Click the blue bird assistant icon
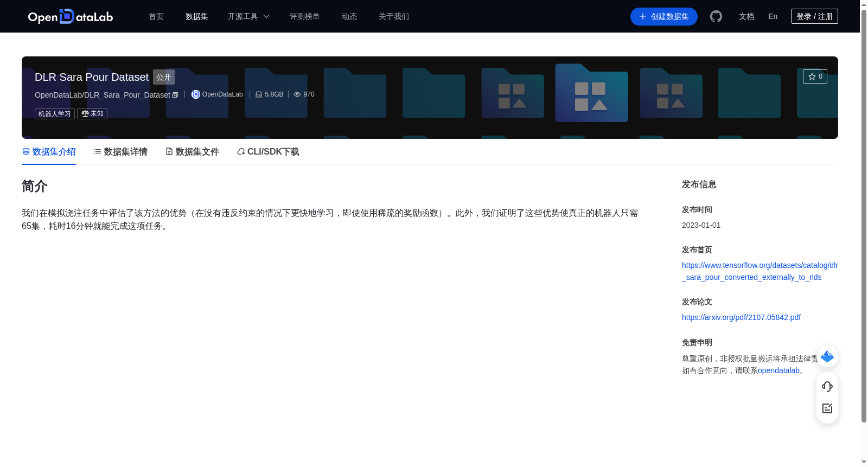 [827, 356]
